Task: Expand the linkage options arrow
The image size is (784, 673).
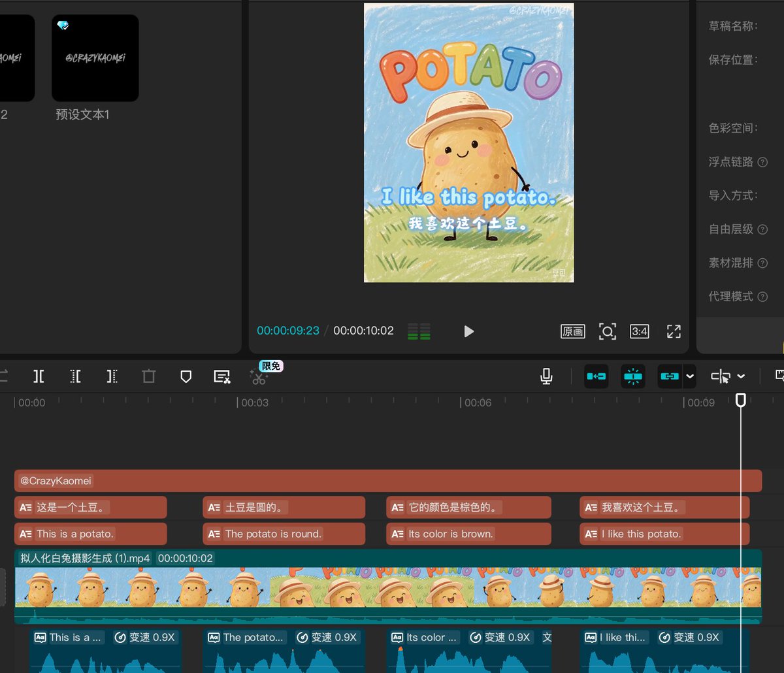Action: [x=690, y=376]
